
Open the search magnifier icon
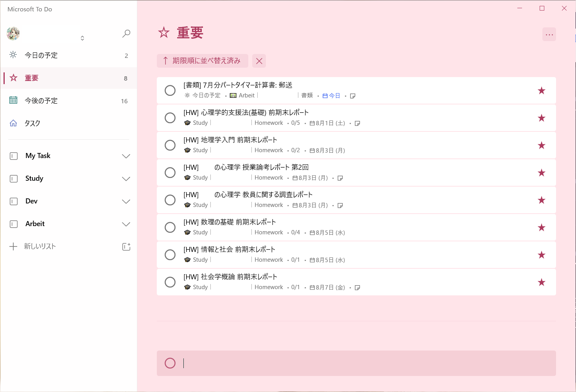(x=126, y=34)
